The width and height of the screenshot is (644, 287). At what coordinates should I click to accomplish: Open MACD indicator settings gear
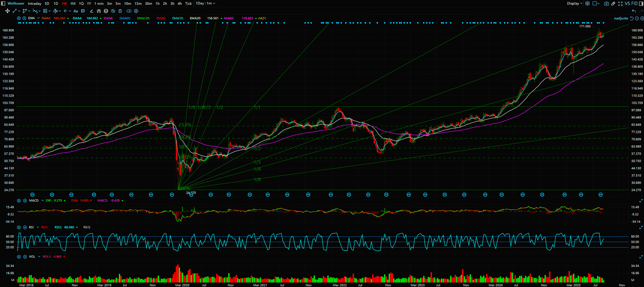tap(19, 200)
